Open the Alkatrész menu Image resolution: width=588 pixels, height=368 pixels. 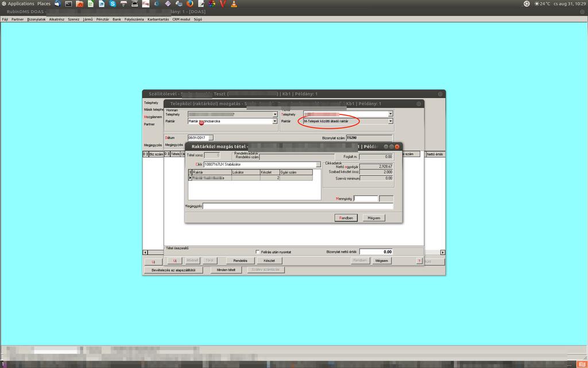click(x=57, y=19)
